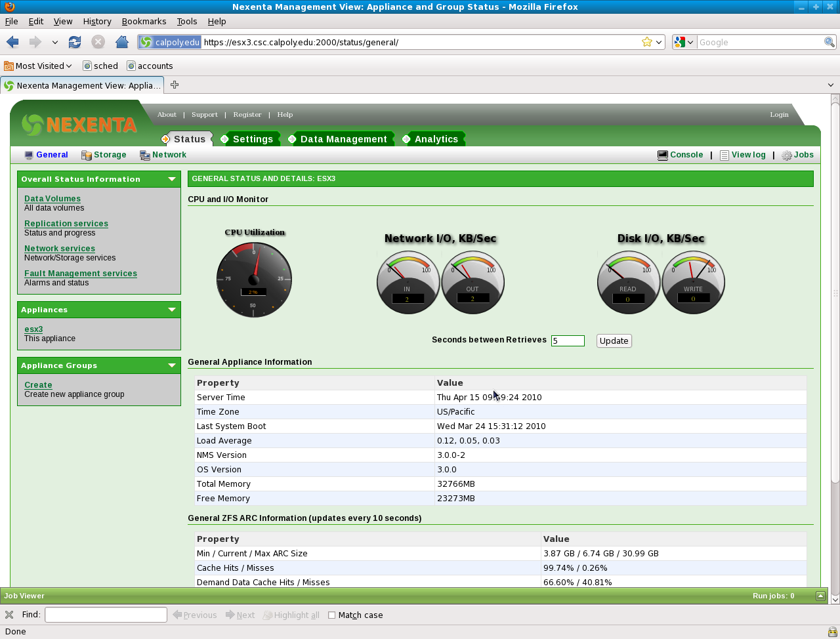Viewport: 840px width, 639px height.
Task: Click the Google search input box
Action: pyautogui.click(x=760, y=42)
